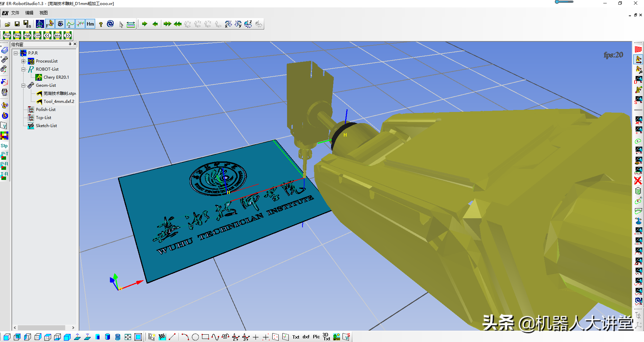Click the Save As disk icon

(x=27, y=24)
